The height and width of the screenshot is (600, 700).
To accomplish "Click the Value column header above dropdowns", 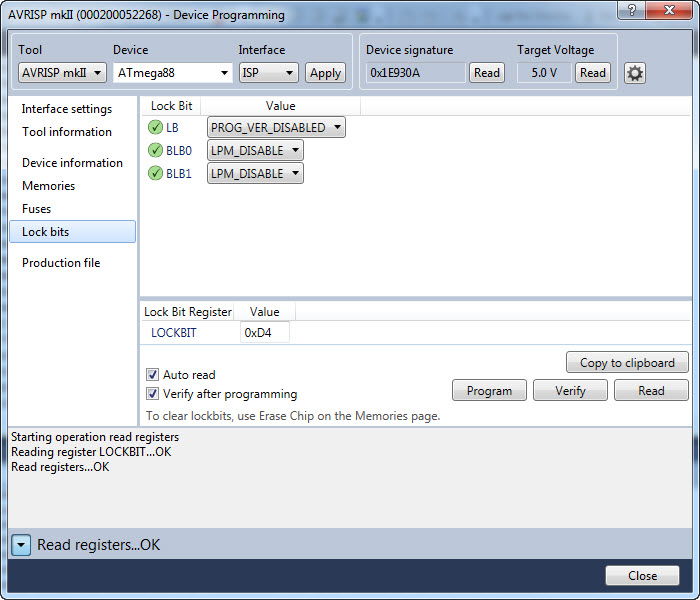I will (280, 106).
